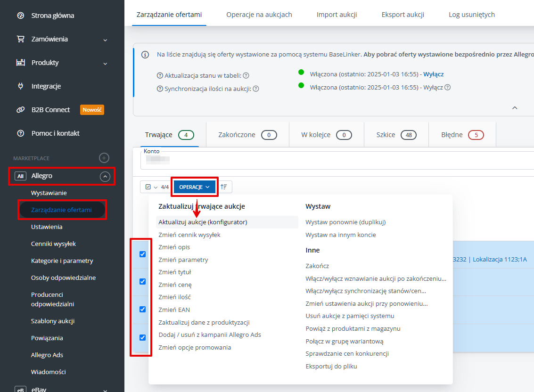The image size is (534, 392).
Task: Click the B2B Connect link icon
Action: tap(21, 110)
